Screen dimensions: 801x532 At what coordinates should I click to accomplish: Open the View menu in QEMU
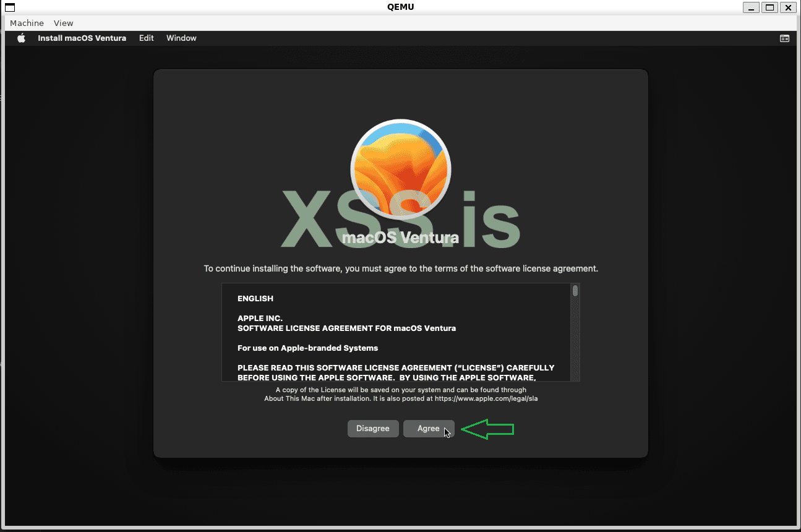(63, 23)
